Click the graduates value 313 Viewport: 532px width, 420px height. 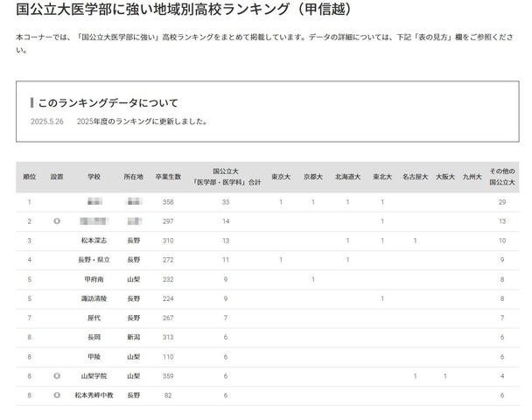coord(168,337)
